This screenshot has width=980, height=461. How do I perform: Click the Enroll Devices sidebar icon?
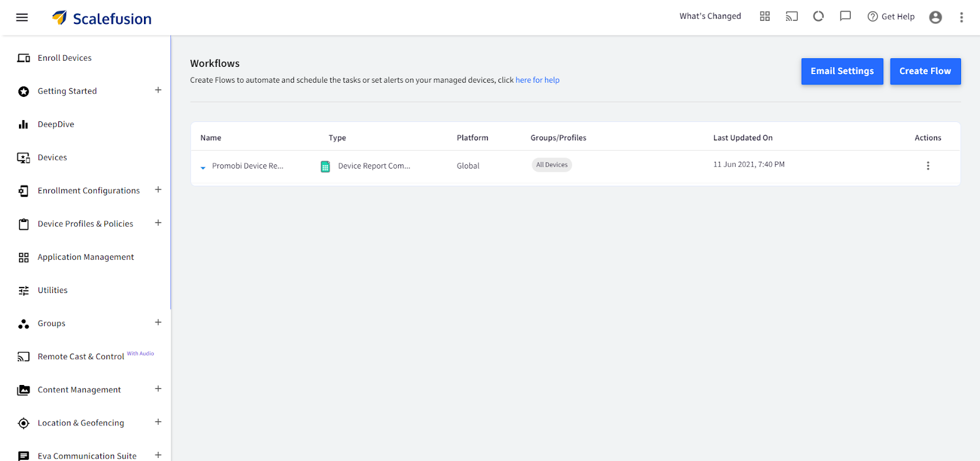point(23,58)
